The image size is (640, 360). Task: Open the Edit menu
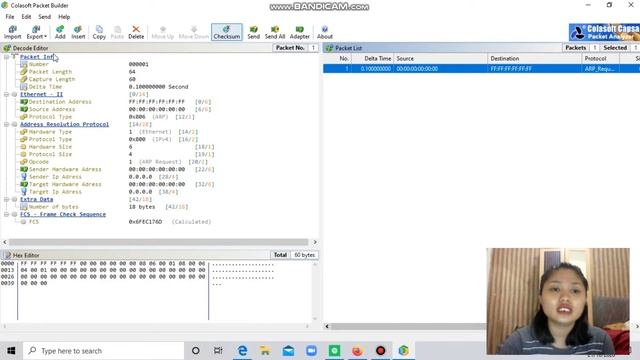click(26, 17)
